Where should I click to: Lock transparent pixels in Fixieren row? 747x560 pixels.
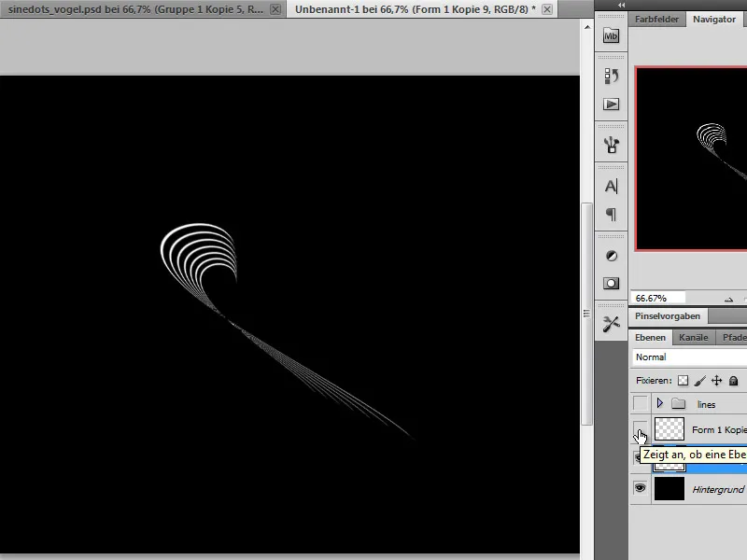point(684,381)
